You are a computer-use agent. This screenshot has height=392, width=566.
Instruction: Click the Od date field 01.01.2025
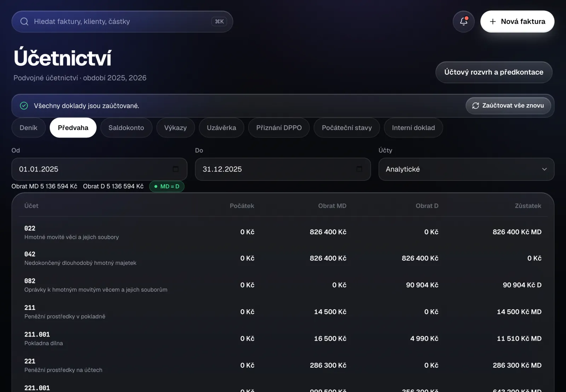point(99,169)
